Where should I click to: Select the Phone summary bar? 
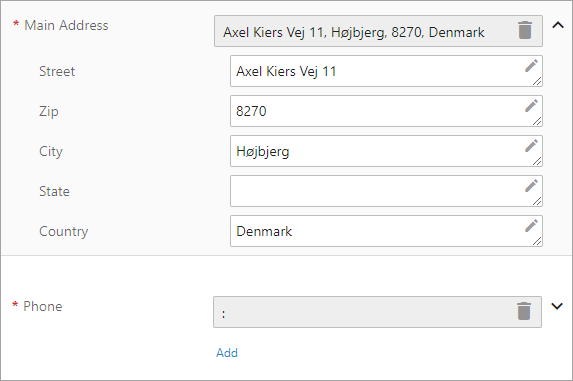[x=377, y=312]
